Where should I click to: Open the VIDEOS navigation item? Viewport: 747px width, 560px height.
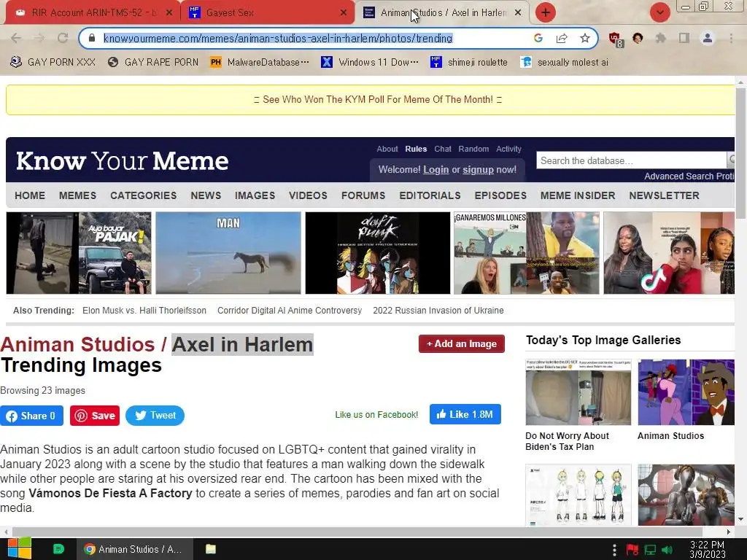(x=309, y=195)
